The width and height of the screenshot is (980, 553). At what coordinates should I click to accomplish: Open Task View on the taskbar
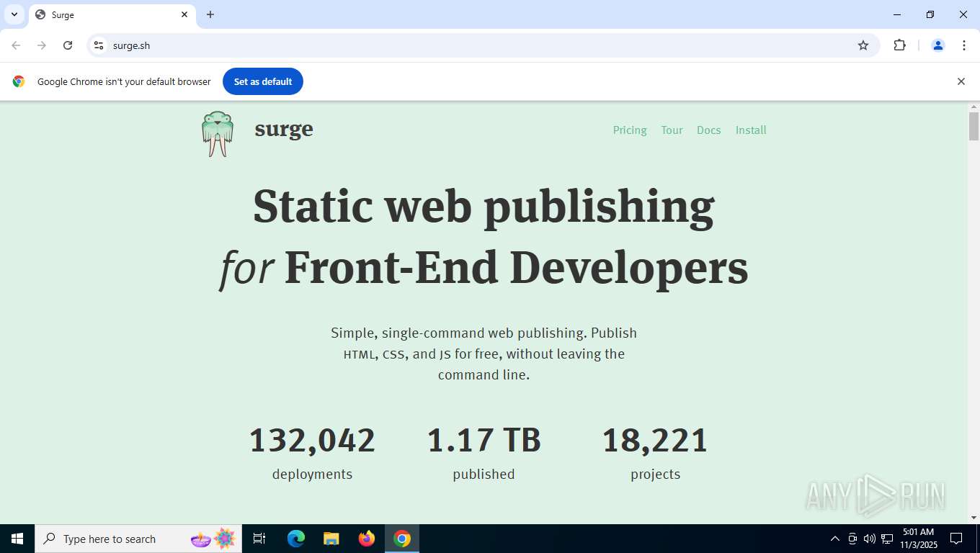[x=259, y=539]
